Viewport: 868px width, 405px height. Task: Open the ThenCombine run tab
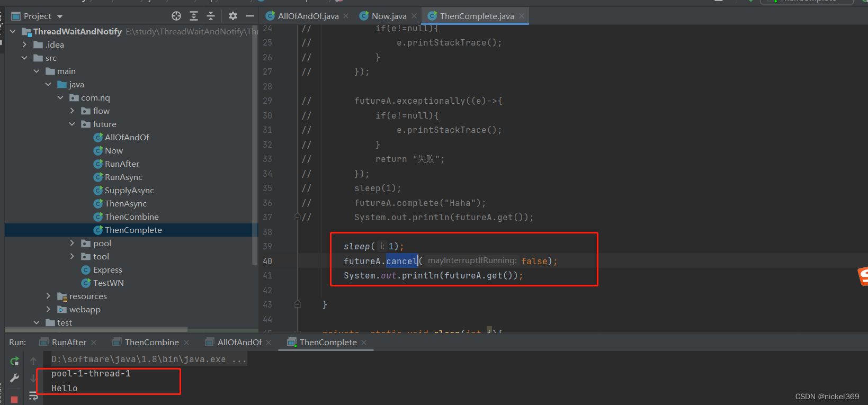coord(151,343)
